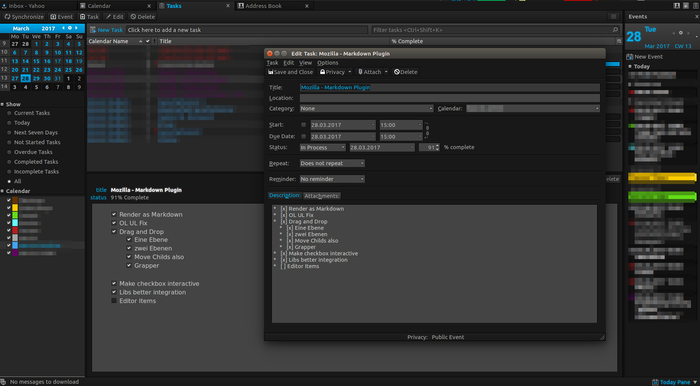
Task: Open the Repeat dropdown
Action: coord(332,163)
